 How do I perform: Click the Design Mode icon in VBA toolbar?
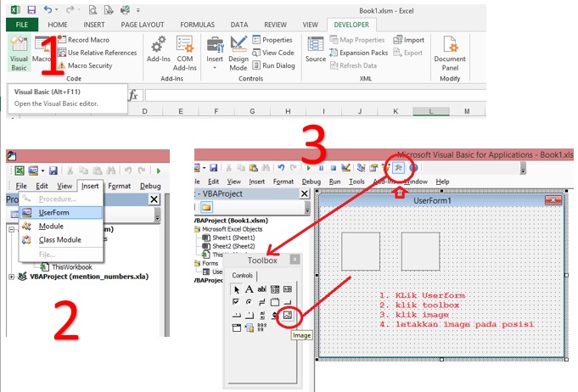pos(345,168)
